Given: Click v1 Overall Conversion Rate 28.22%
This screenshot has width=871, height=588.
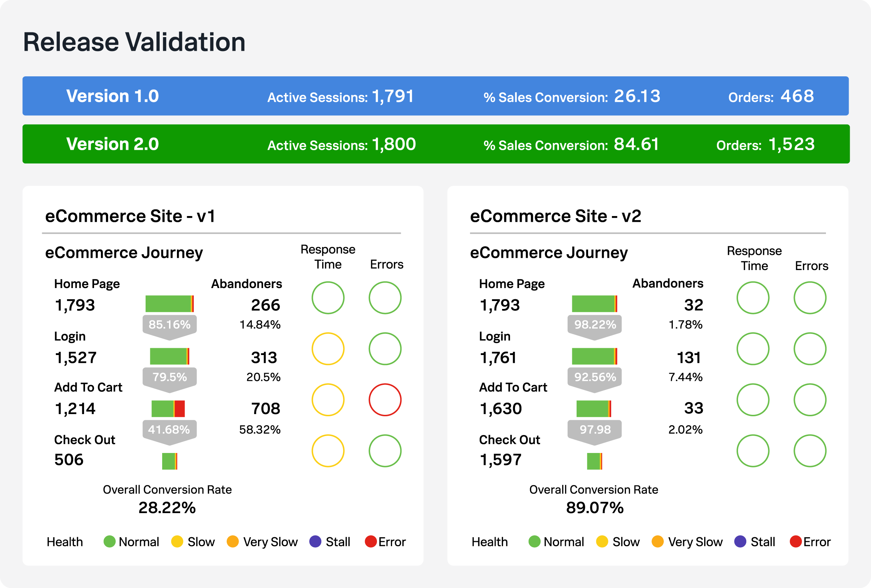Looking at the screenshot, I should pyautogui.click(x=167, y=508).
